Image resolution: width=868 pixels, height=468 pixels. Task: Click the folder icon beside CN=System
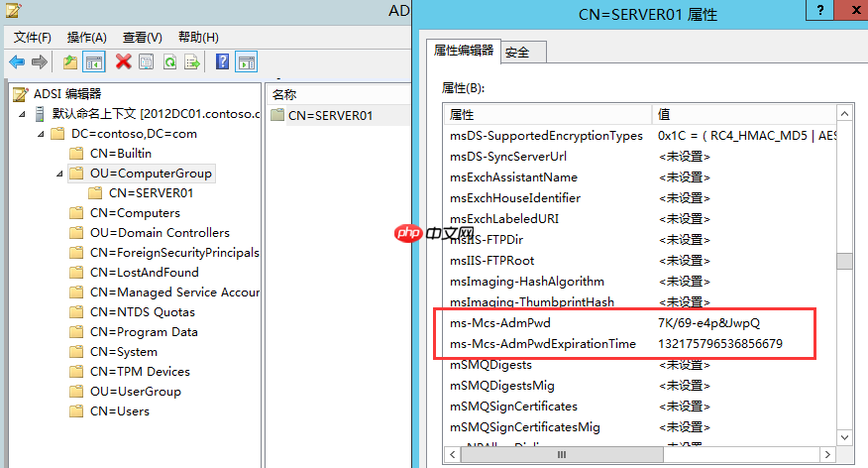(76, 352)
